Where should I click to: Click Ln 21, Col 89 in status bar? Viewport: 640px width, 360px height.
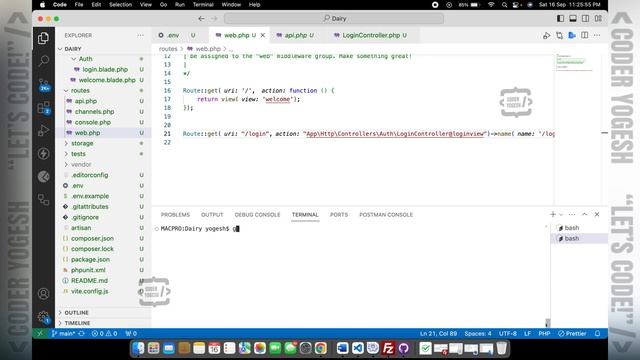pyautogui.click(x=438, y=333)
